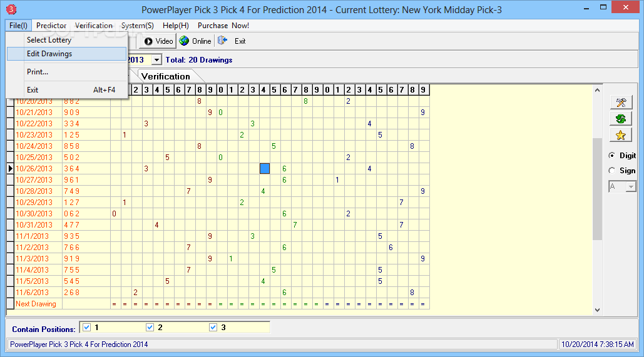Click the Exit door icon
This screenshot has height=357, width=644.
point(223,40)
